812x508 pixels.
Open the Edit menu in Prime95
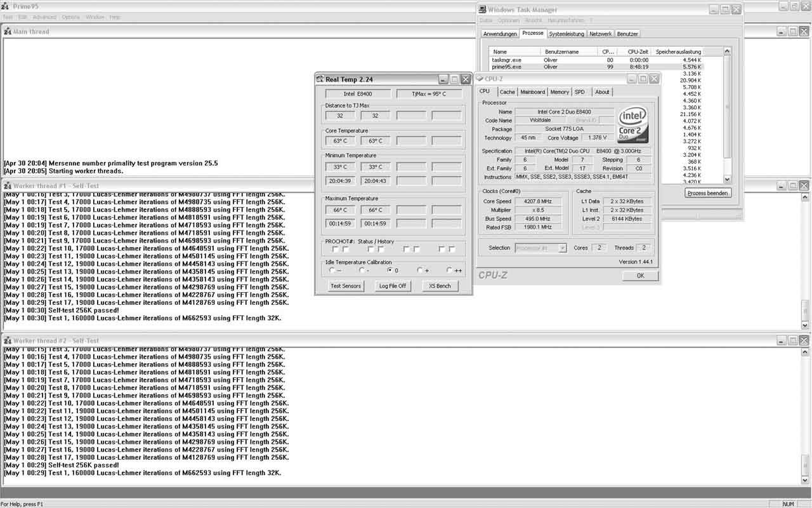(23, 17)
